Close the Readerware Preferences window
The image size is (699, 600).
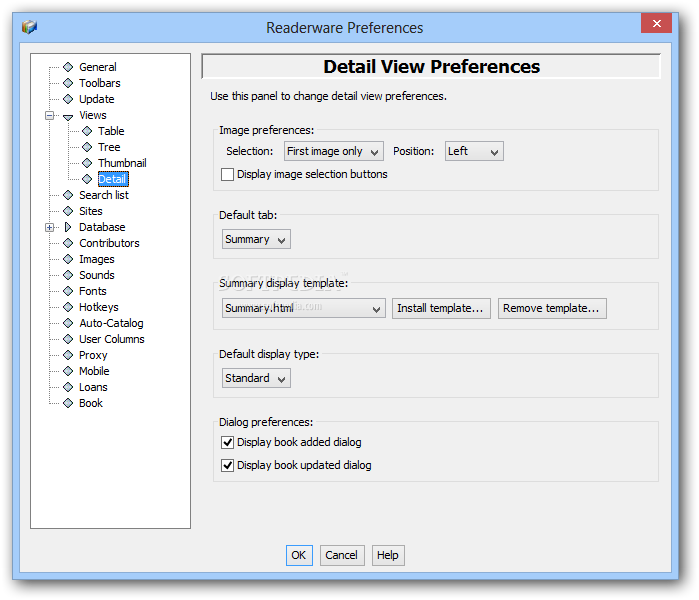click(656, 23)
